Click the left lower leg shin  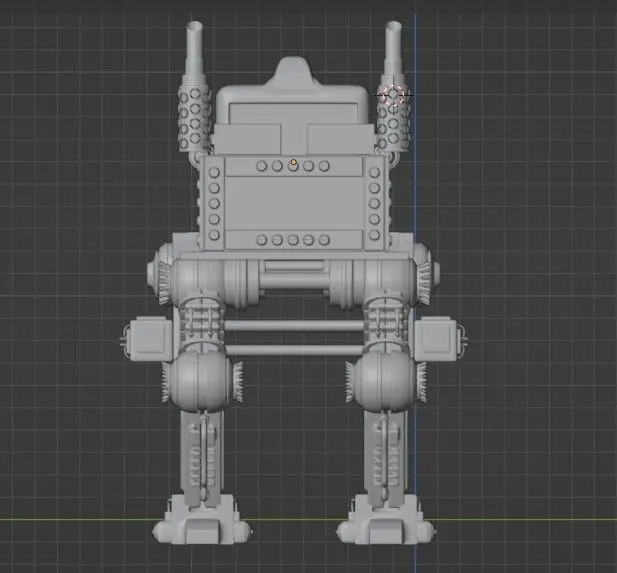[202, 458]
